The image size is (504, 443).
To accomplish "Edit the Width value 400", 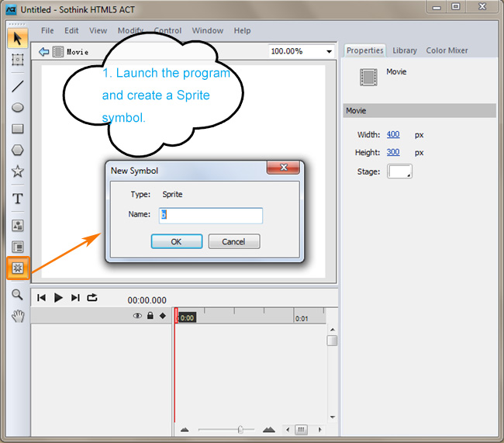I will tap(393, 134).
